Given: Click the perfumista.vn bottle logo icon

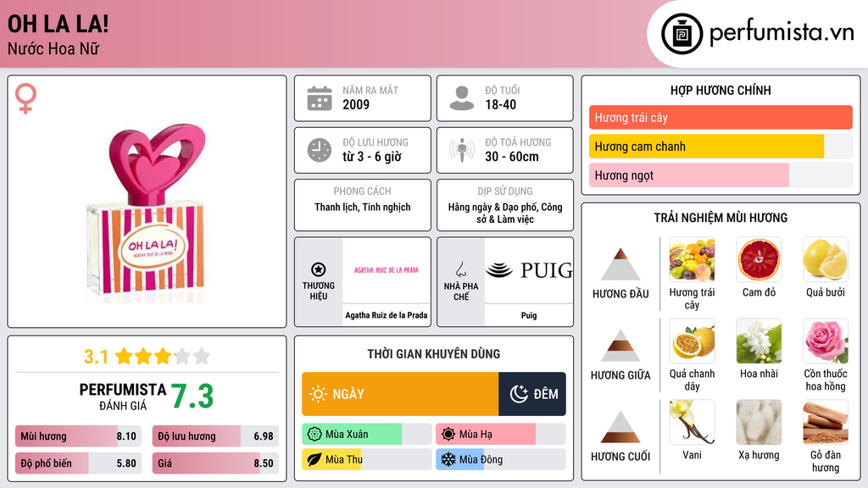Looking at the screenshot, I should click(x=682, y=34).
